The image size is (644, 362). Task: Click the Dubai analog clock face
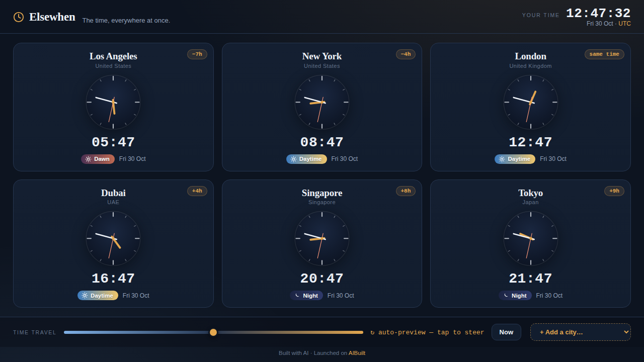pos(113,238)
